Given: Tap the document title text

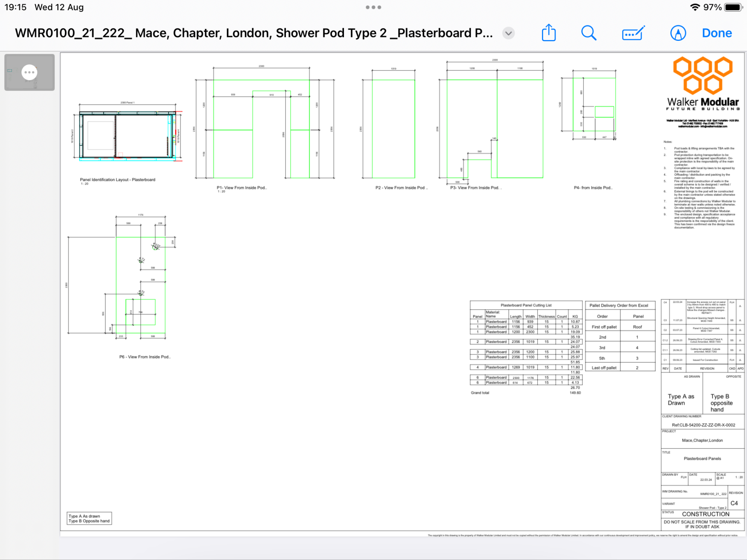Looking at the screenshot, I should (x=254, y=33).
